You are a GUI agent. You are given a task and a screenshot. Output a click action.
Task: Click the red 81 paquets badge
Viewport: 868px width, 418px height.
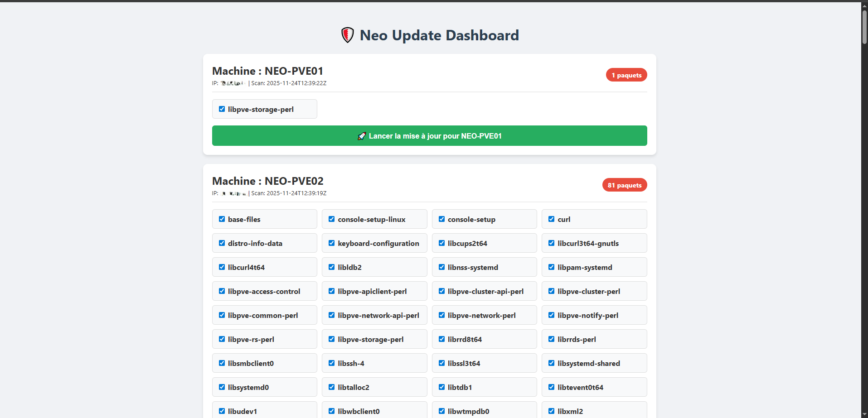click(624, 185)
